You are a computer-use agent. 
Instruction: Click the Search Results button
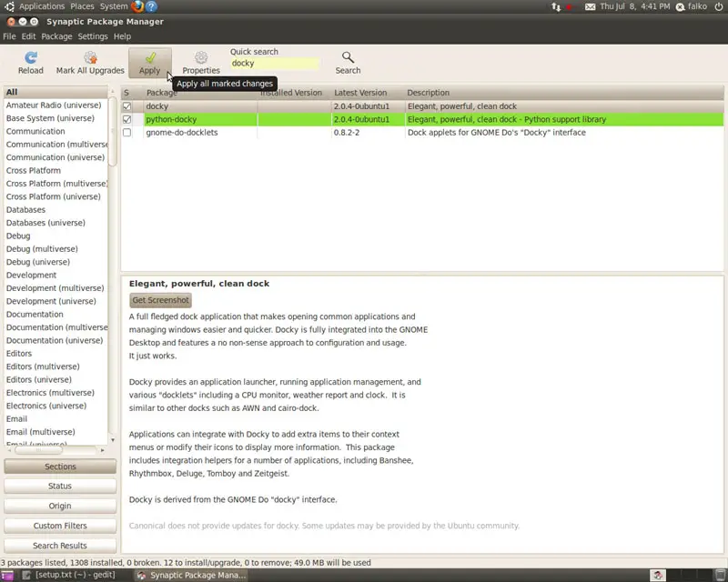(60, 546)
